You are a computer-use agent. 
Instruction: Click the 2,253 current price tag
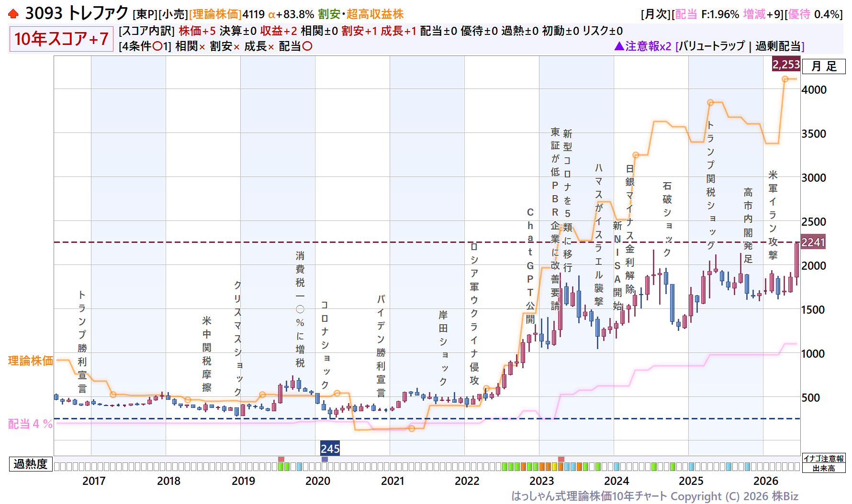pos(786,64)
